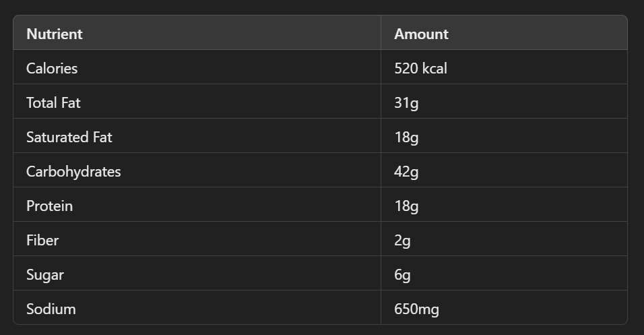Click the Sugar nutrient label
The height and width of the screenshot is (335, 644).
[x=45, y=274]
